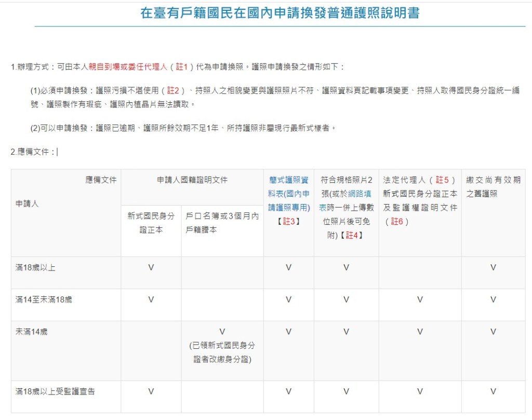The image size is (532, 420).
Task: Click the 註3 footnote link
Action: [x=288, y=222]
